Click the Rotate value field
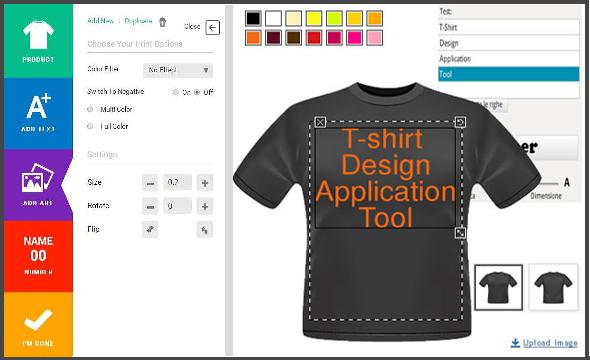 (x=178, y=206)
